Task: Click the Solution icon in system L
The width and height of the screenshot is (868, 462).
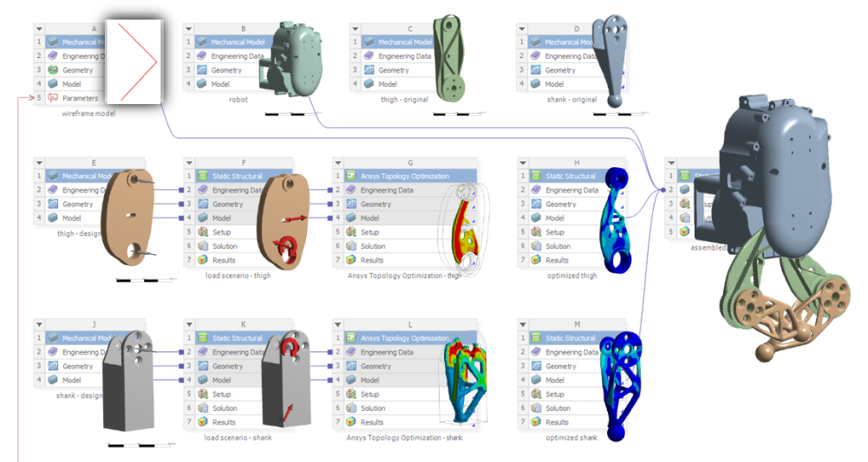Action: pos(351,408)
